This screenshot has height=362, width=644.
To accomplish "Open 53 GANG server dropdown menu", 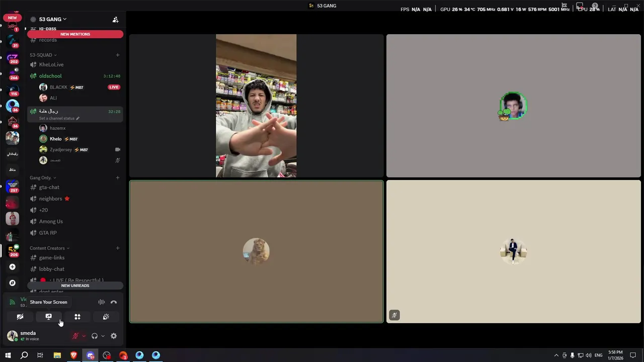I will point(53,19).
